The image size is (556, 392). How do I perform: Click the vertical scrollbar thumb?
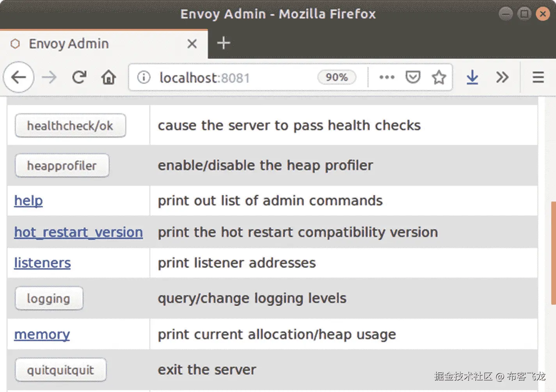pyautogui.click(x=553, y=253)
